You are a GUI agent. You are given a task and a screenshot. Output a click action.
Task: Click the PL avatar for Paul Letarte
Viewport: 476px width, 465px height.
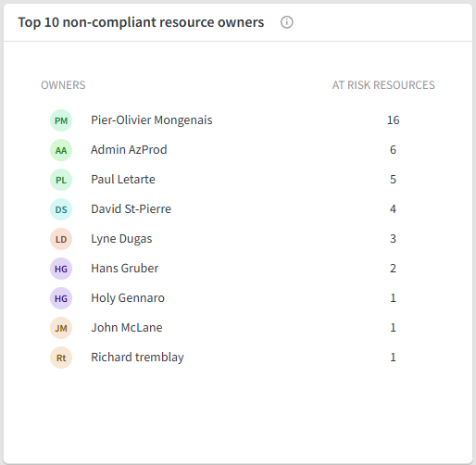click(x=61, y=180)
